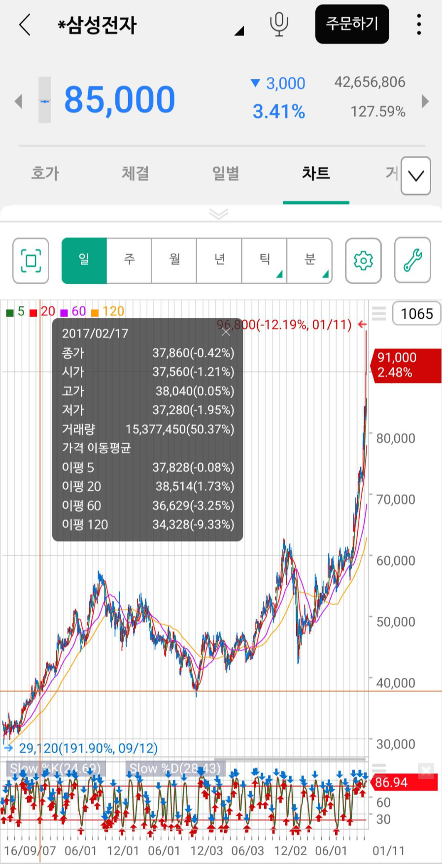Viewport: 442px width, 868px height.
Task: Go to previous stock with left triangle
Action: click(x=19, y=101)
